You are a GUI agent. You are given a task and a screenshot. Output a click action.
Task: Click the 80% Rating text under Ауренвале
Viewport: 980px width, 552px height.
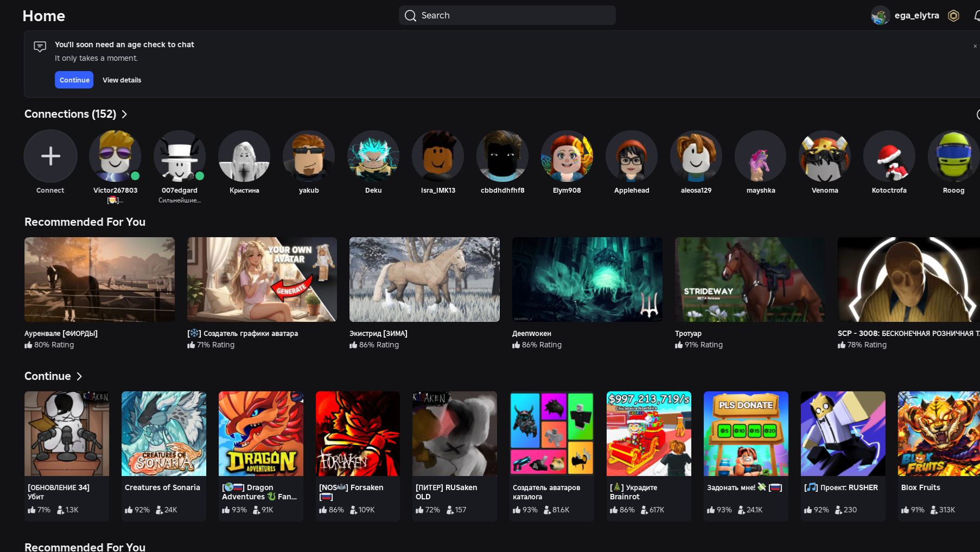[54, 345]
